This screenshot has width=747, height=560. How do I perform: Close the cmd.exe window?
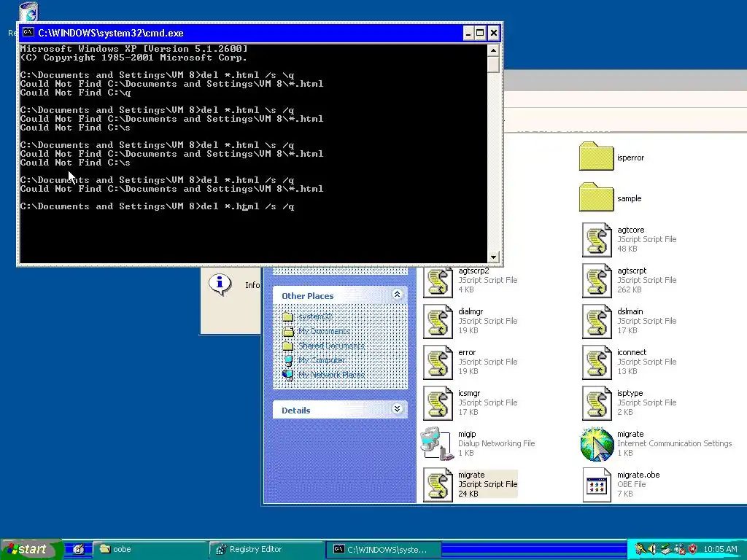coord(494,33)
